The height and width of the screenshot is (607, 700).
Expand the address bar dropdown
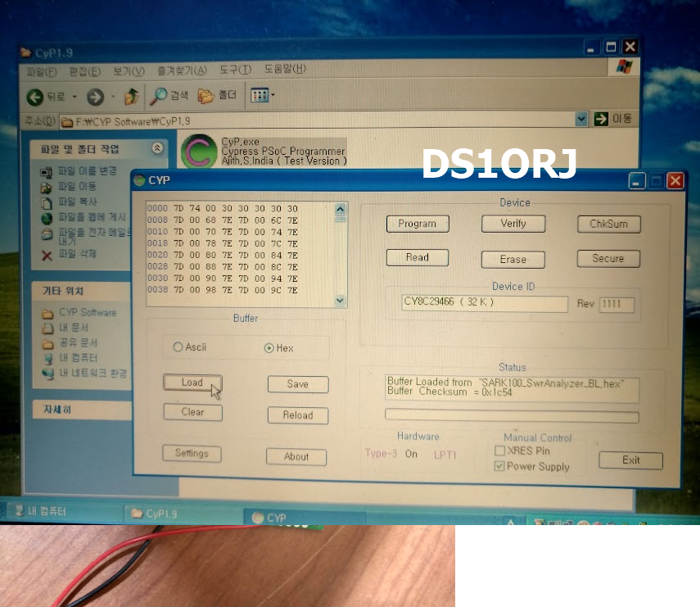(x=580, y=120)
